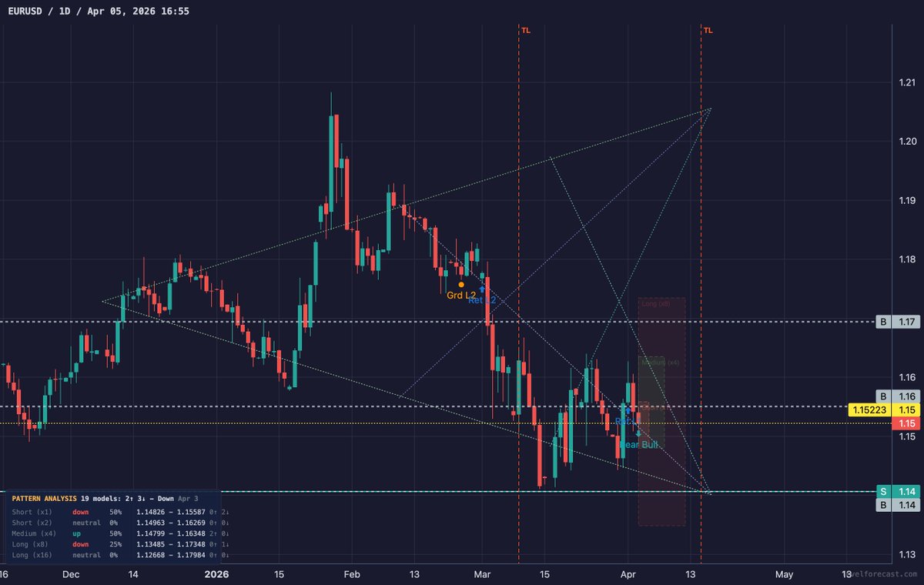Click the Bear Bull signal marker
The height and width of the screenshot is (585, 924).
[639, 433]
